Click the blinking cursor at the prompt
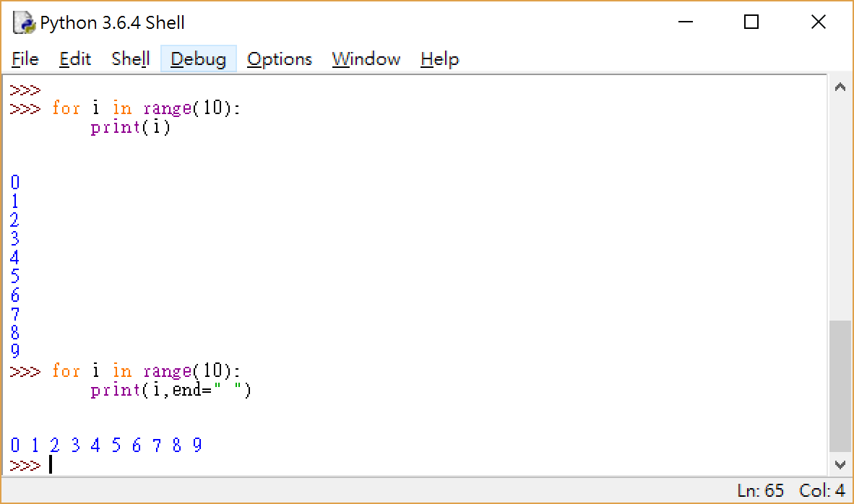Viewport: 854px width, 504px height. point(49,464)
